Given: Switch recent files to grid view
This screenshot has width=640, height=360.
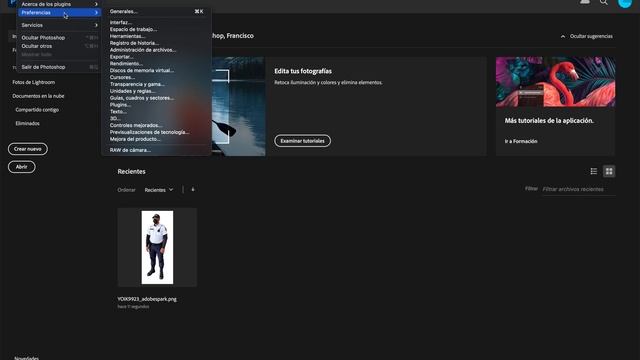Looking at the screenshot, I should click(609, 171).
